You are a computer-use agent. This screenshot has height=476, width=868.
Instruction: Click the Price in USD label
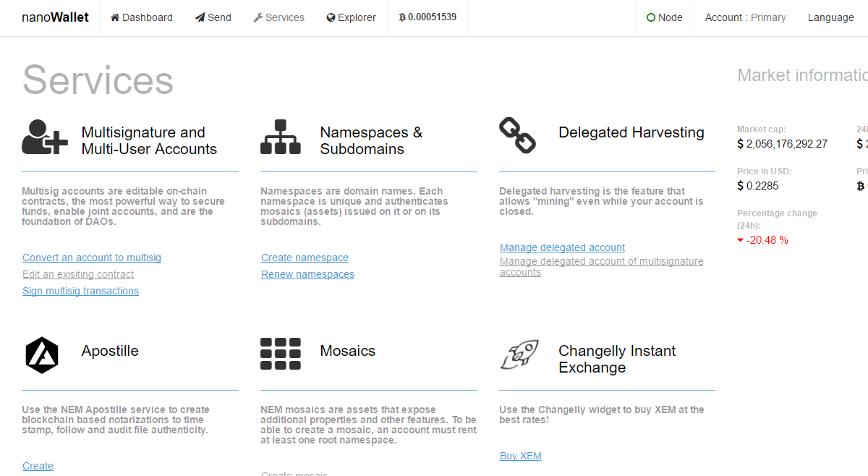coord(765,171)
